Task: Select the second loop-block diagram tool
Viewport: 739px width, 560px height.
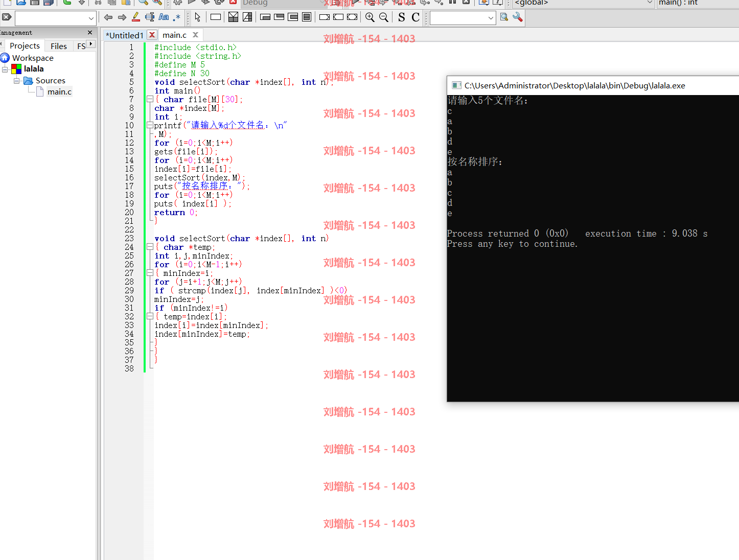Action: pos(279,17)
